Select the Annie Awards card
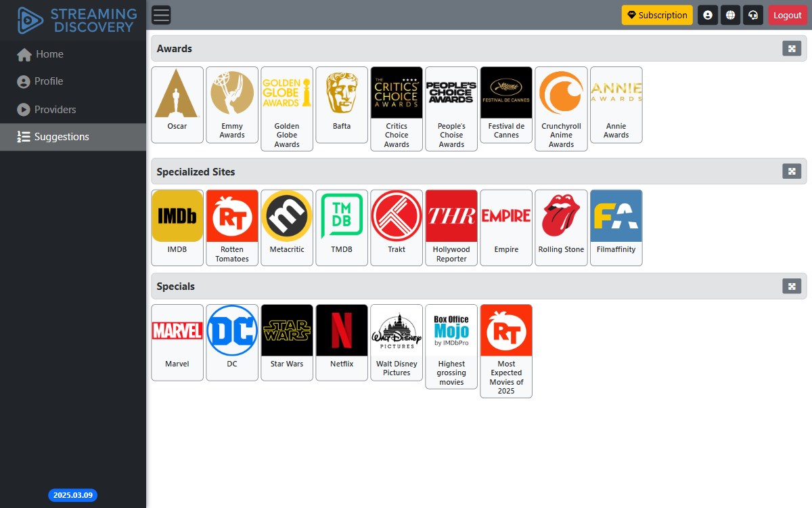Screen dimensions: 812x508 pyautogui.click(x=616, y=105)
